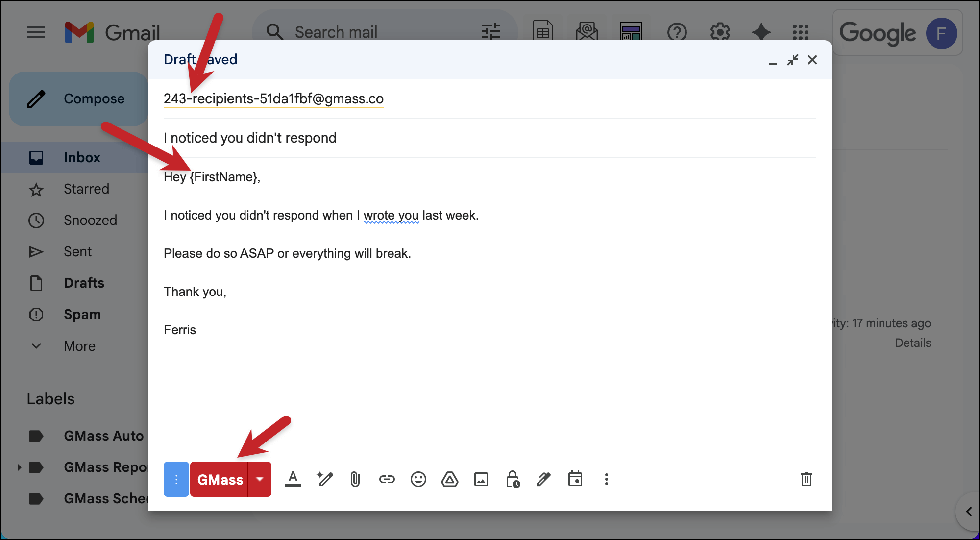Screen dimensions: 980x540
Task: Expand the GMass Reports label tree
Action: point(20,467)
